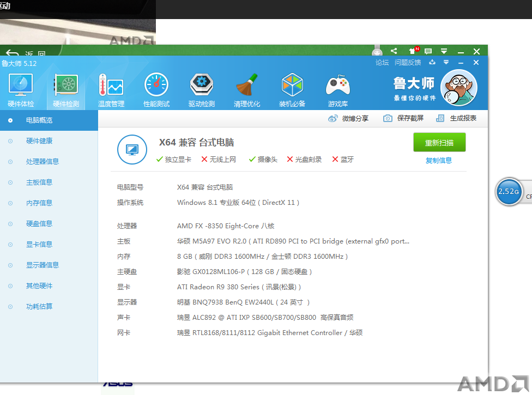Click the 光盘刻录 feature indicator
Viewport: 532px width, 395px height.
304,159
